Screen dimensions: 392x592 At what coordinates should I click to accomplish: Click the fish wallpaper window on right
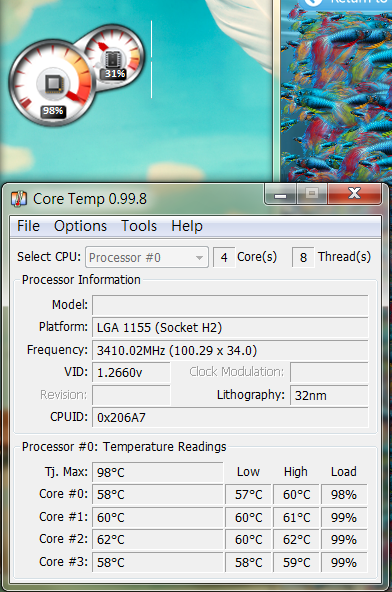[x=336, y=91]
